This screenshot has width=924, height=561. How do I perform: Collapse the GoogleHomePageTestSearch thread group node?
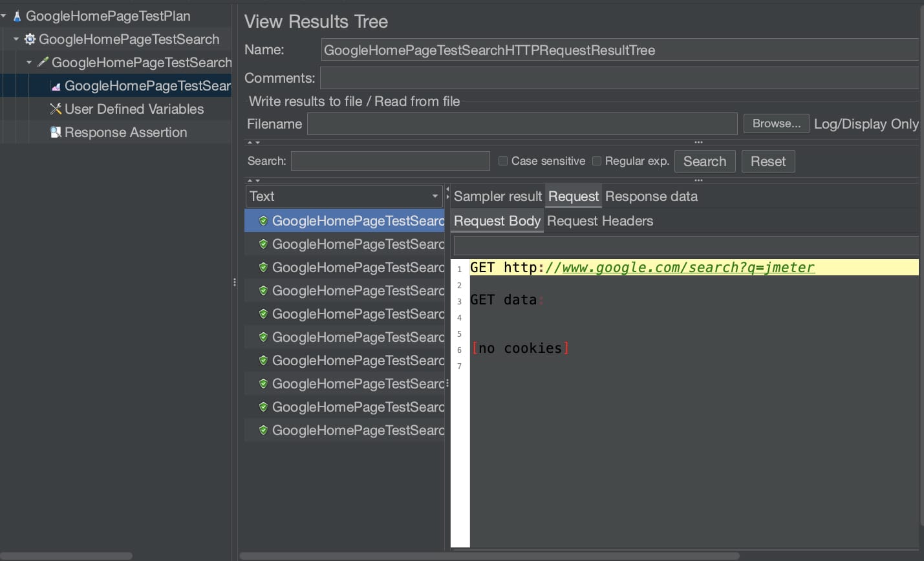(x=16, y=39)
